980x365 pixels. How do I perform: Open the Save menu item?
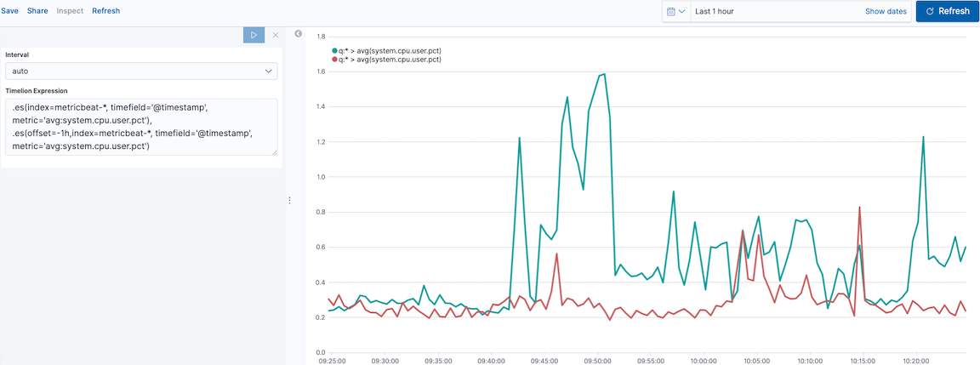(9, 11)
